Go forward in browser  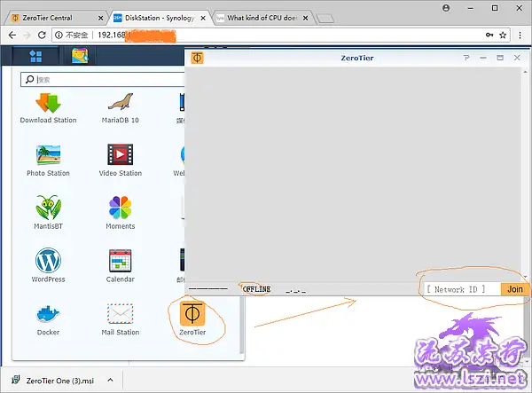[27, 35]
